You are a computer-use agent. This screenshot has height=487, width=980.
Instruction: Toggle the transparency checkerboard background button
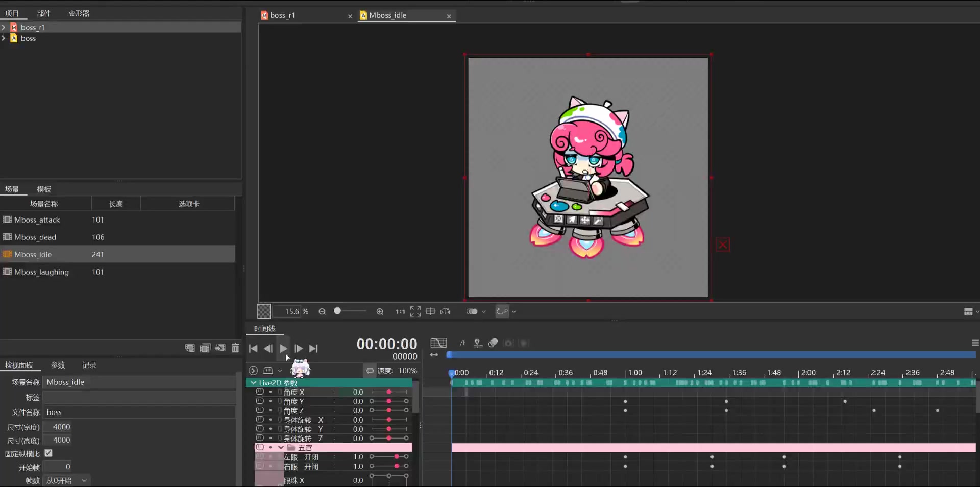[264, 311]
